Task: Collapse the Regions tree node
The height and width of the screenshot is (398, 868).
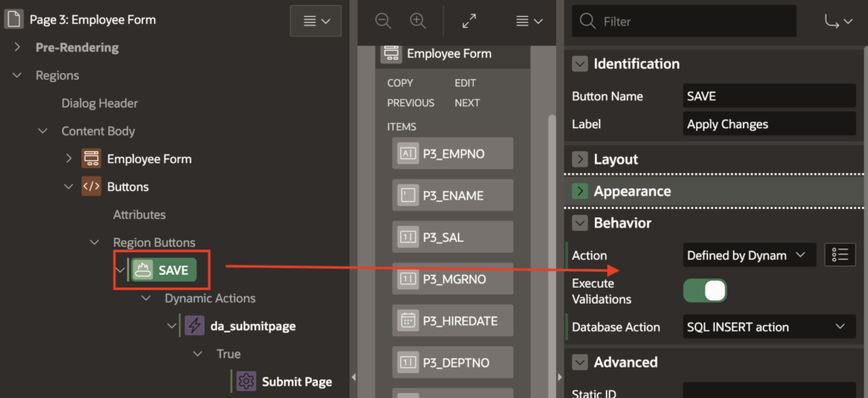Action: coord(17,75)
